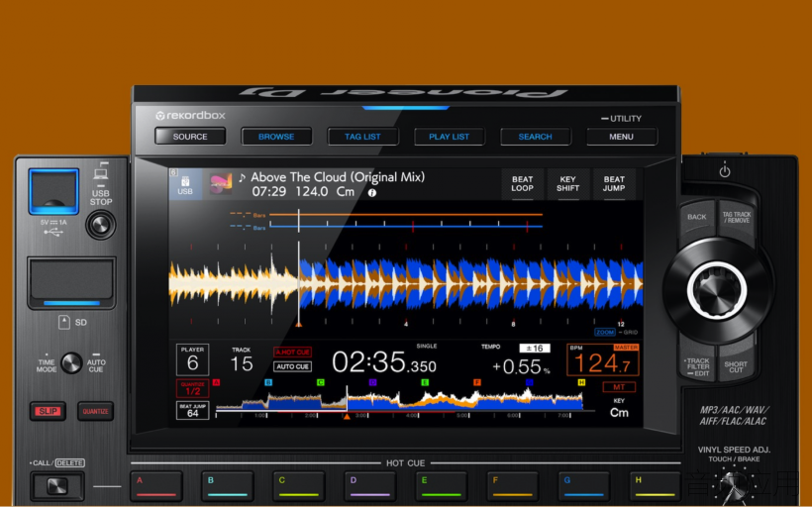This screenshot has height=507, width=812.
Task: Click the BACK button
Action: tap(697, 217)
